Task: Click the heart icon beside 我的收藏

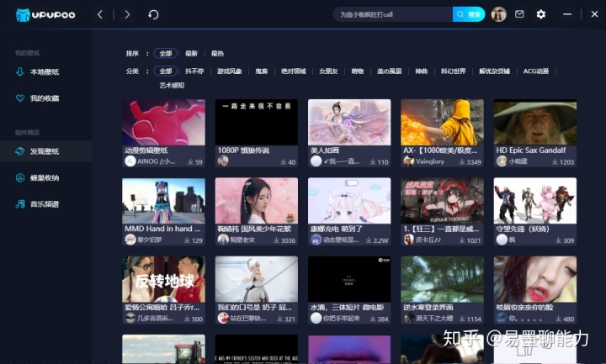Action: coord(20,98)
